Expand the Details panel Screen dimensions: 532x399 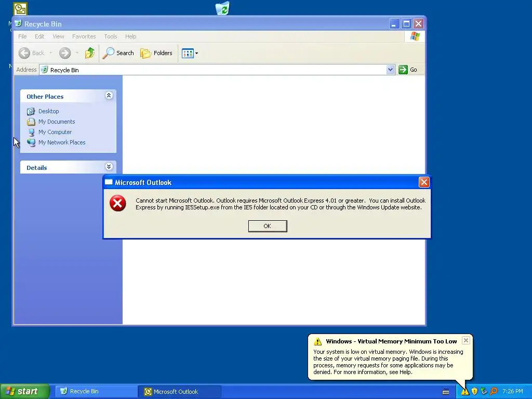pos(109,167)
